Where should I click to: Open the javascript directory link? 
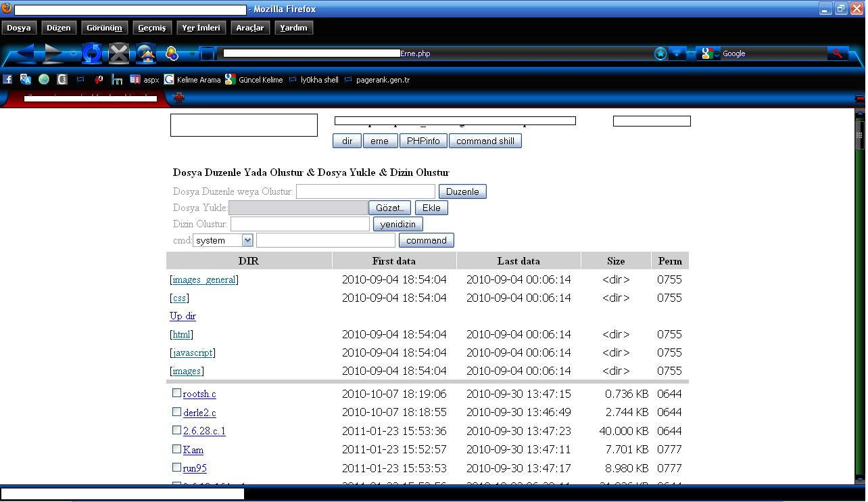(193, 352)
